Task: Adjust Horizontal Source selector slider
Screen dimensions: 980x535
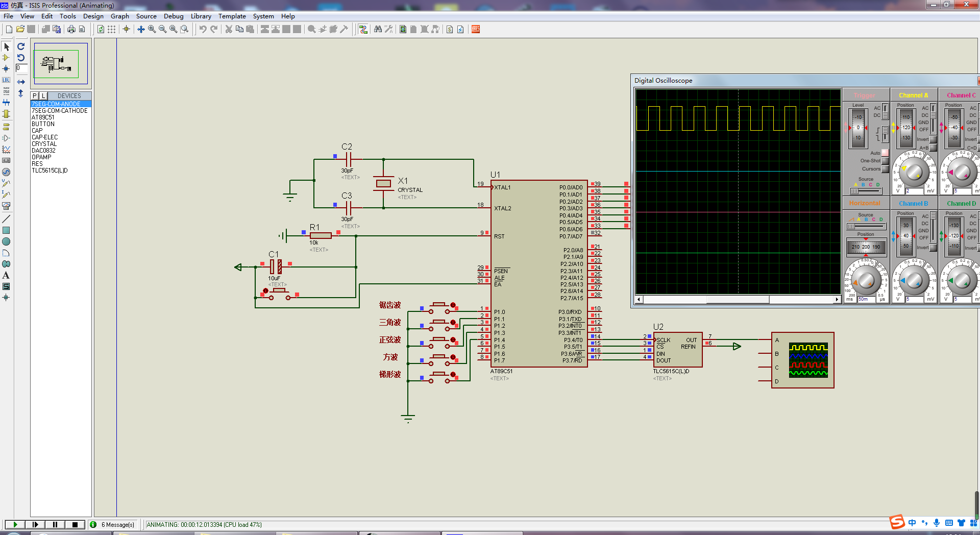Action: pyautogui.click(x=866, y=226)
